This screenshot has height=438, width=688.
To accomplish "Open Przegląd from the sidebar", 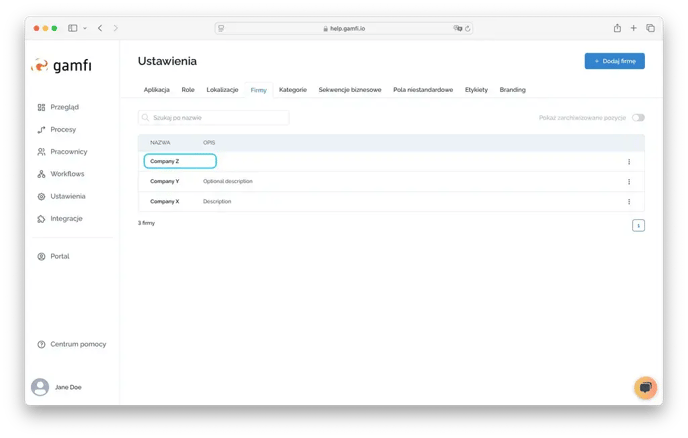I will (64, 107).
